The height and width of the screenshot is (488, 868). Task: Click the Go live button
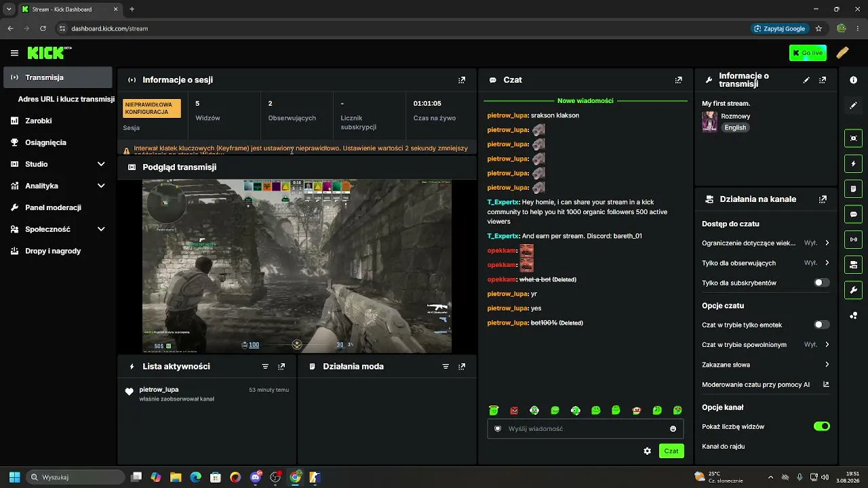coord(808,53)
